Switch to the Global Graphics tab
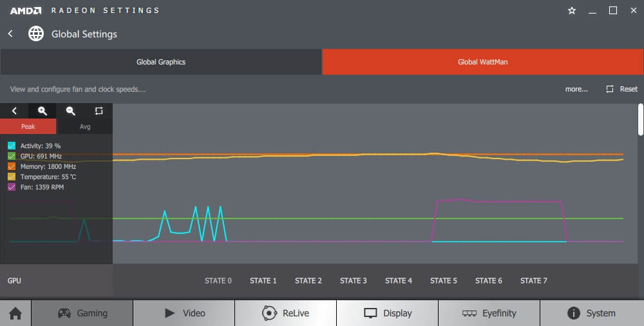The height and width of the screenshot is (326, 644). point(161,62)
